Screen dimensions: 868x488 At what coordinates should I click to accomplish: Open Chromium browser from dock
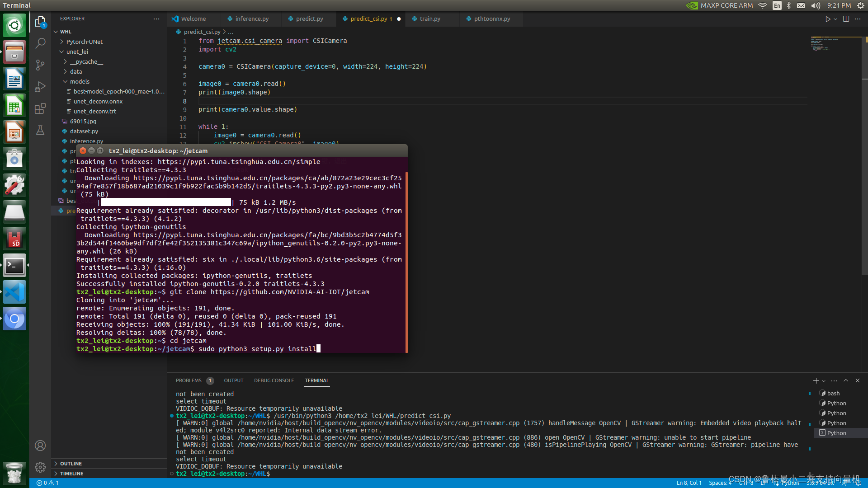click(x=14, y=319)
